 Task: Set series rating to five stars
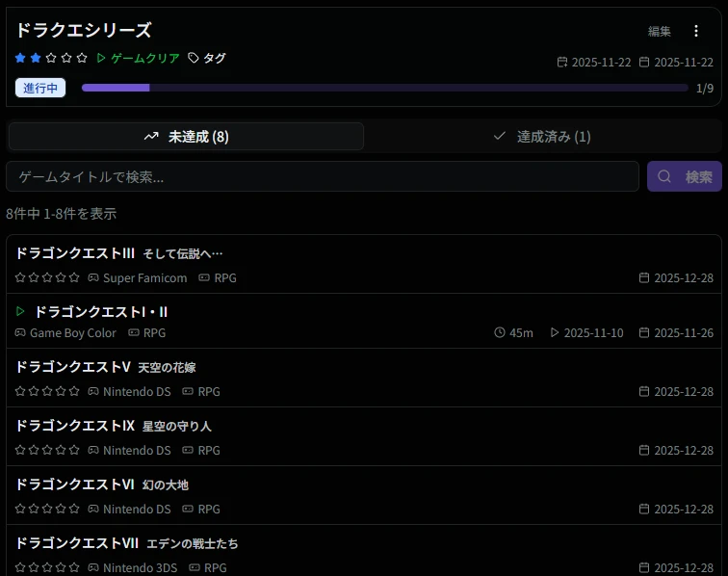click(x=82, y=58)
